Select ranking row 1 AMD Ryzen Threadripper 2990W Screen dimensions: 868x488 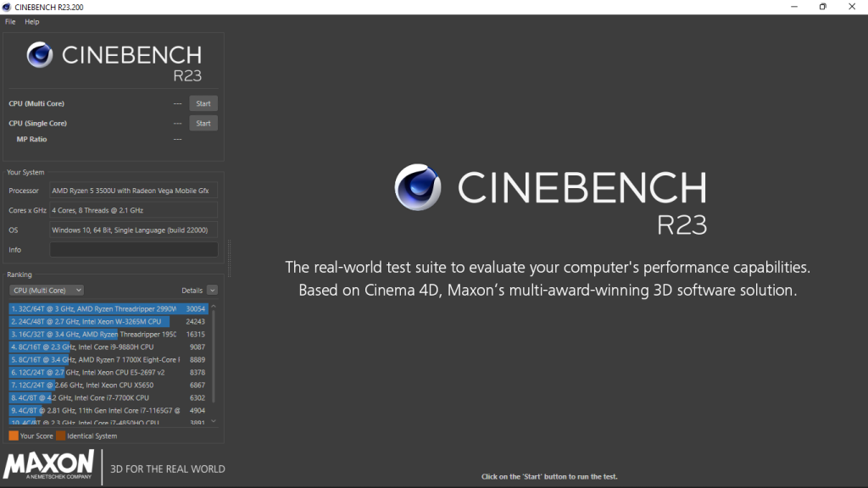coord(108,308)
